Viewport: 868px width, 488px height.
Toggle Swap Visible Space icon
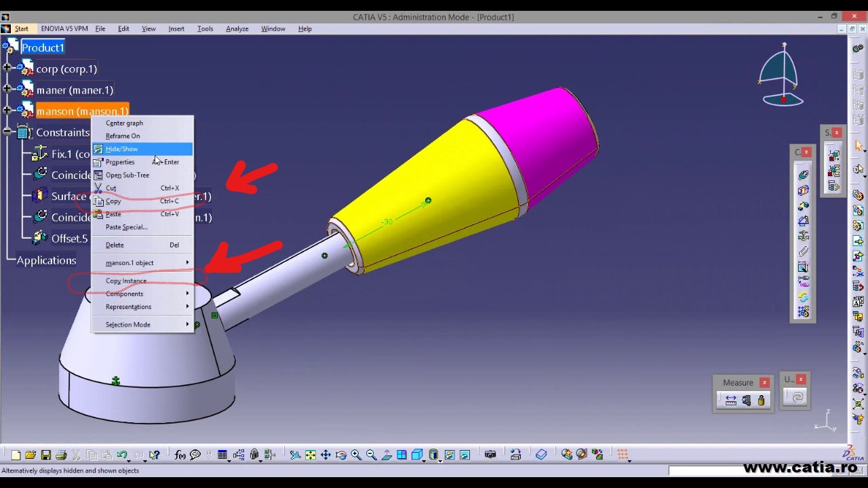(465, 455)
